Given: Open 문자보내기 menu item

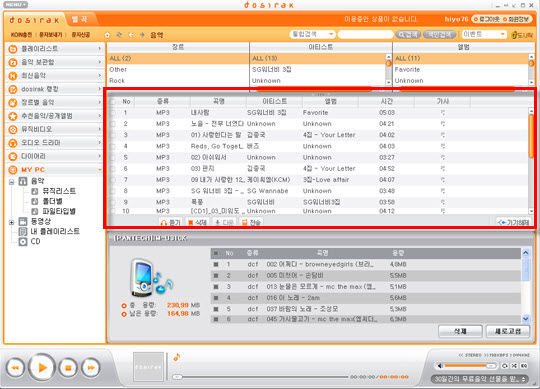Looking at the screenshot, I should pyautogui.click(x=51, y=35).
